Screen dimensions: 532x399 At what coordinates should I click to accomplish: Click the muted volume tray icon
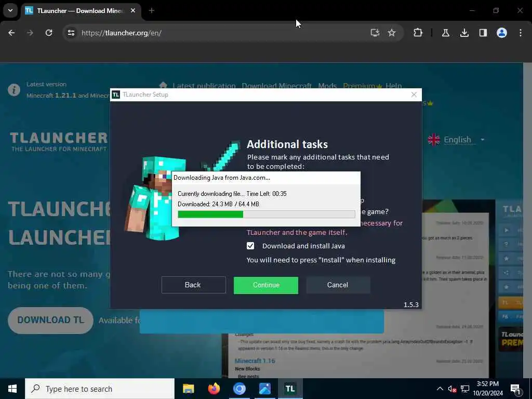pyautogui.click(x=452, y=389)
